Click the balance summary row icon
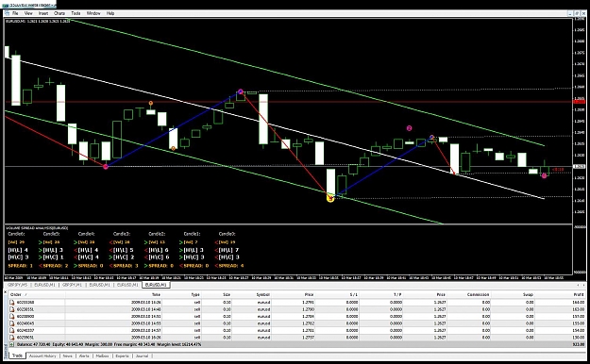 tap(12, 344)
